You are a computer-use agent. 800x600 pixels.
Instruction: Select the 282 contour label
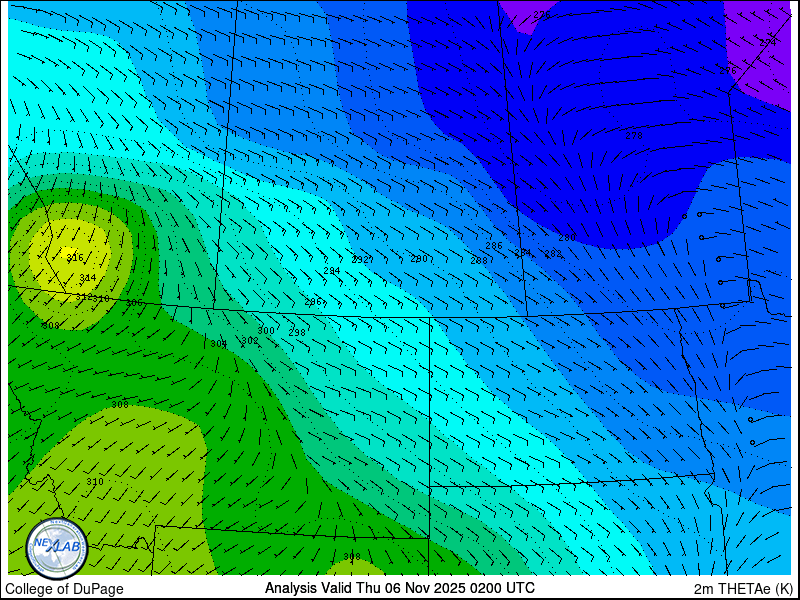pyautogui.click(x=553, y=254)
